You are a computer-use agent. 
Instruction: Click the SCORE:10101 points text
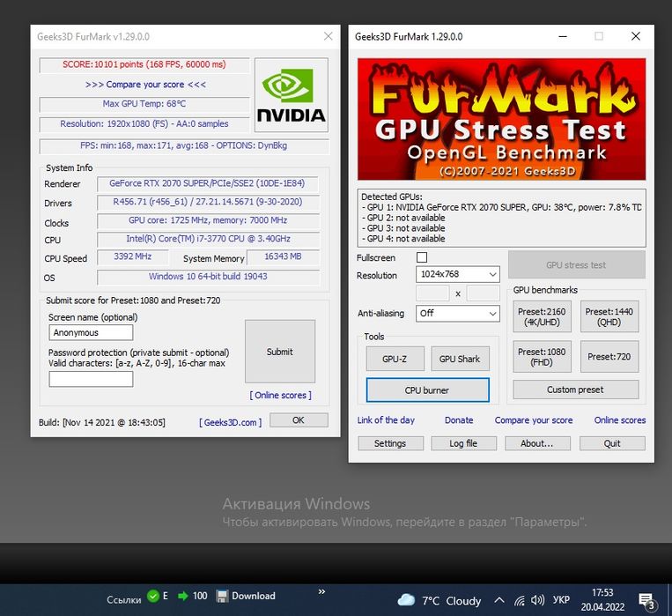tap(144, 64)
